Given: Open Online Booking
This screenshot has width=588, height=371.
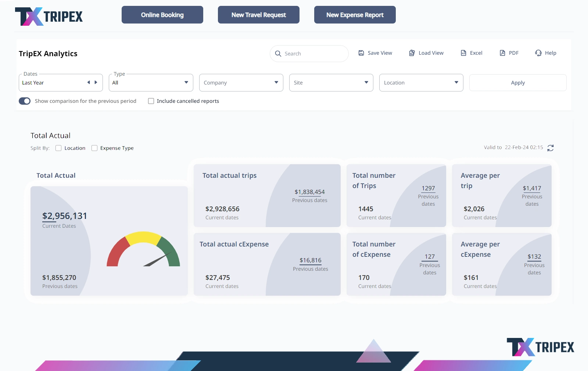Looking at the screenshot, I should click(162, 15).
